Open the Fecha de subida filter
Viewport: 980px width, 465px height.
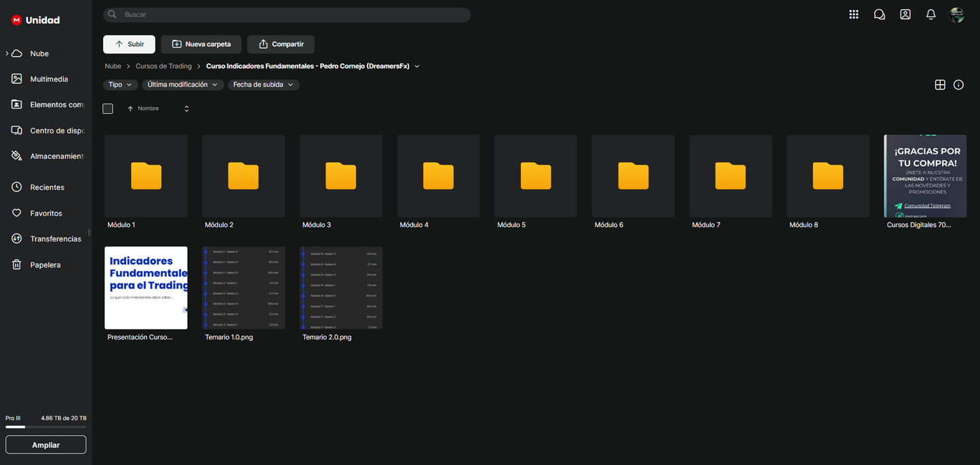(263, 85)
